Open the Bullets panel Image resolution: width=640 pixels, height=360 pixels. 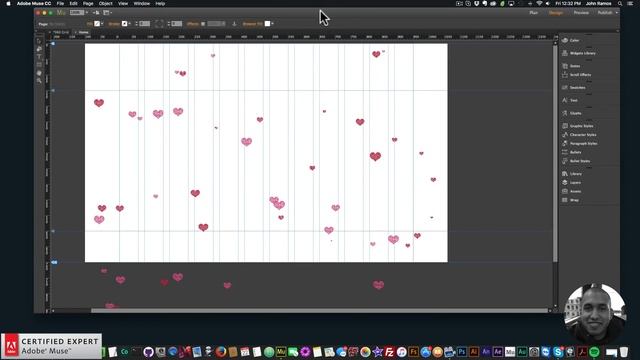click(571, 152)
